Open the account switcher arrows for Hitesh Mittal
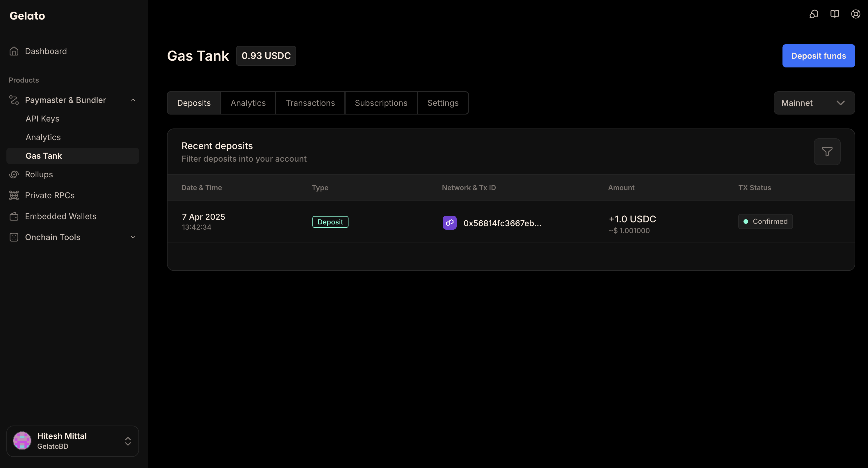The image size is (868, 468). 128,441
